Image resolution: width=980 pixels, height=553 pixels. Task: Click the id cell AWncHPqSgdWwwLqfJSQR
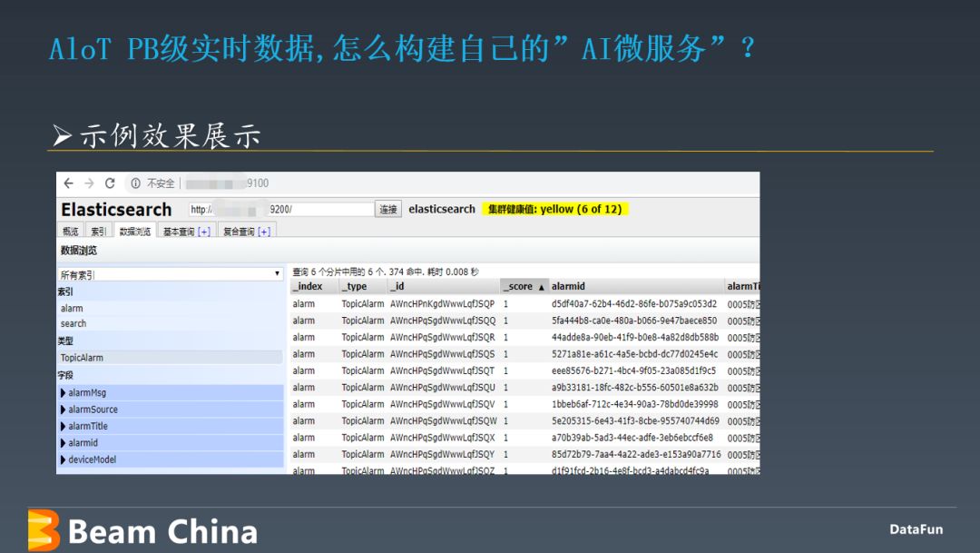point(443,337)
